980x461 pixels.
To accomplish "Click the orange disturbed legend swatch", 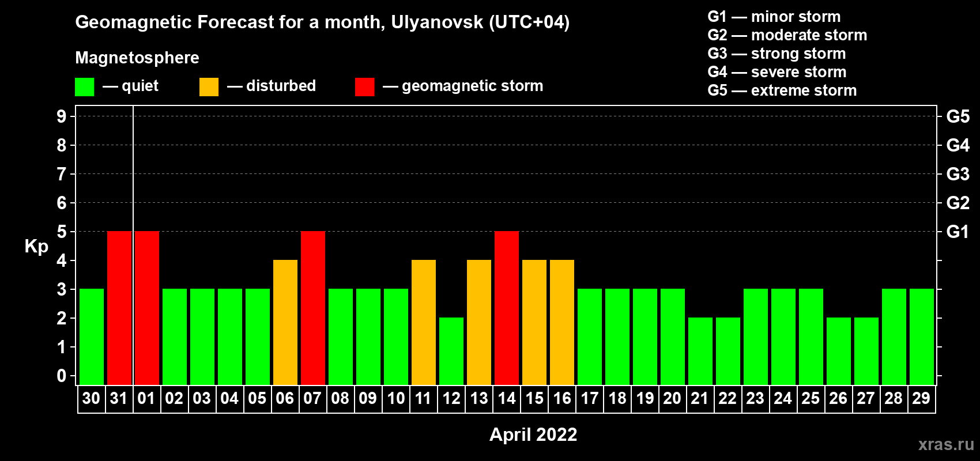I will [209, 87].
